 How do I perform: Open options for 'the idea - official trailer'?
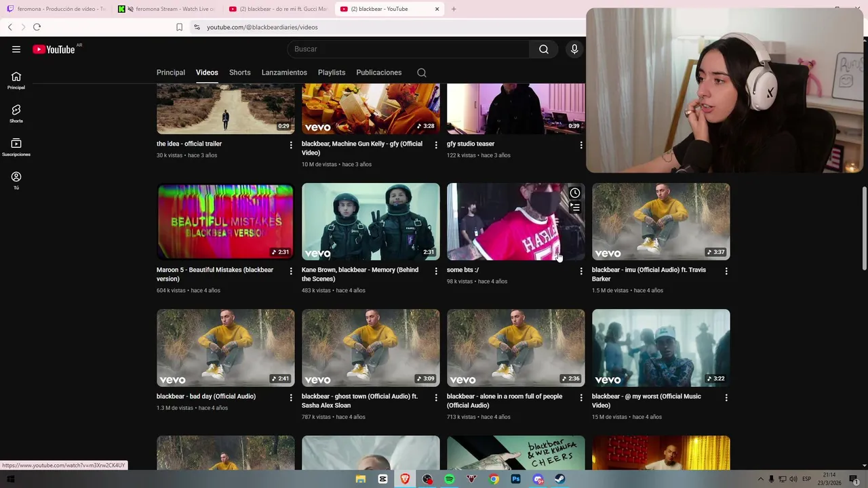(291, 145)
